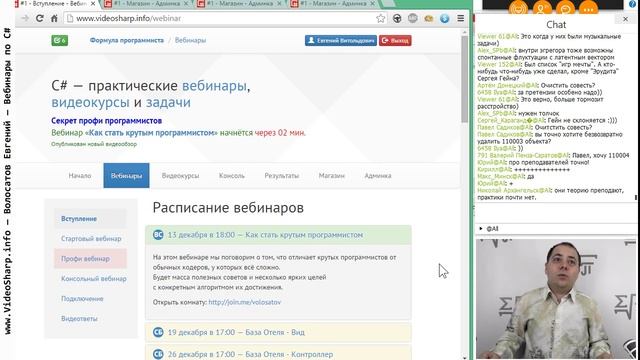
Task: Open the Видеокурсы nav tab
Action: 180,176
